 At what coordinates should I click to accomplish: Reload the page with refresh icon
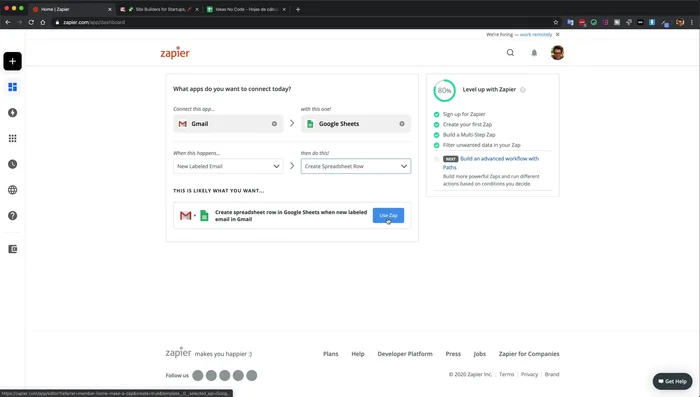click(31, 22)
